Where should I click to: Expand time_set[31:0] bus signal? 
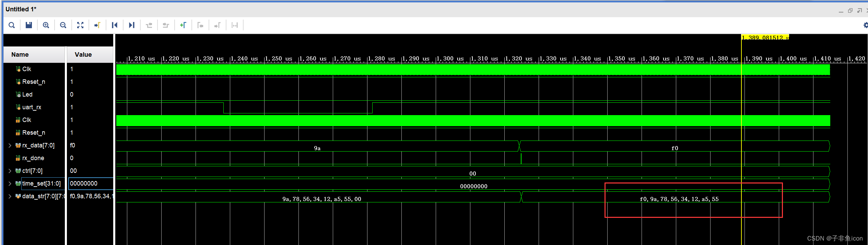pyautogui.click(x=10, y=183)
